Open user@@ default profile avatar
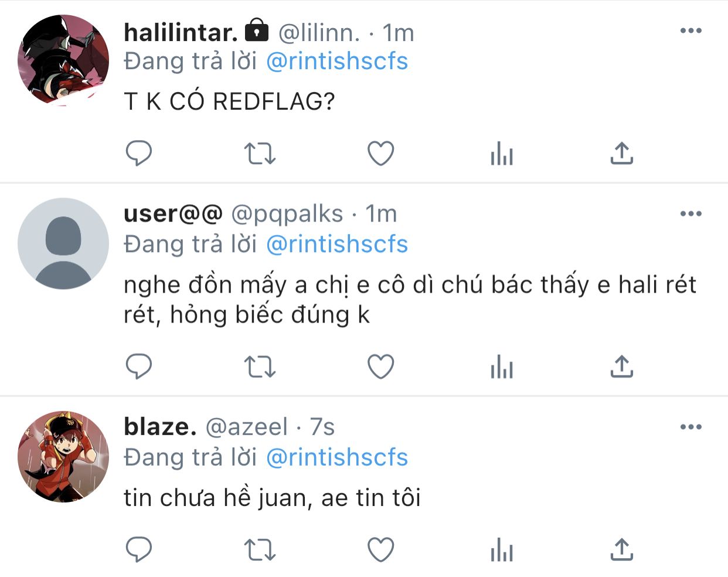728x577 pixels. coord(63,243)
